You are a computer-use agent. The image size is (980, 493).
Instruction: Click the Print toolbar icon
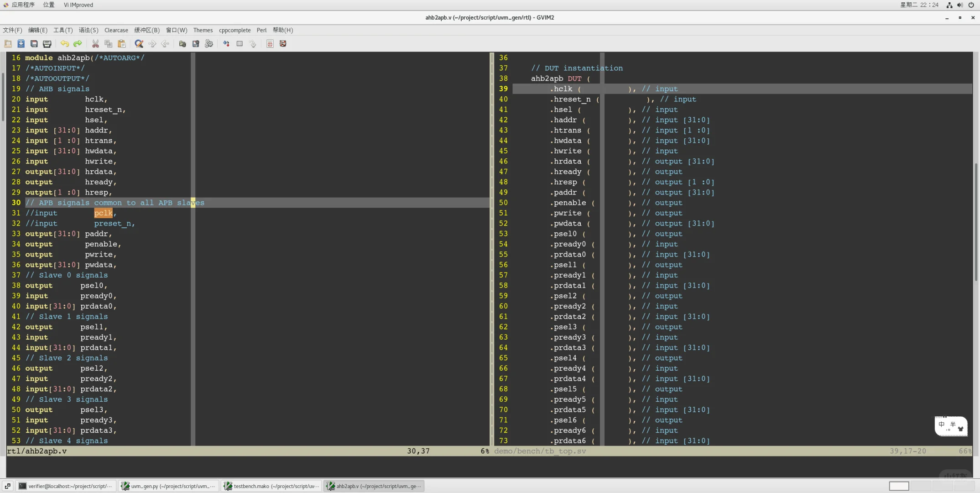(x=47, y=44)
